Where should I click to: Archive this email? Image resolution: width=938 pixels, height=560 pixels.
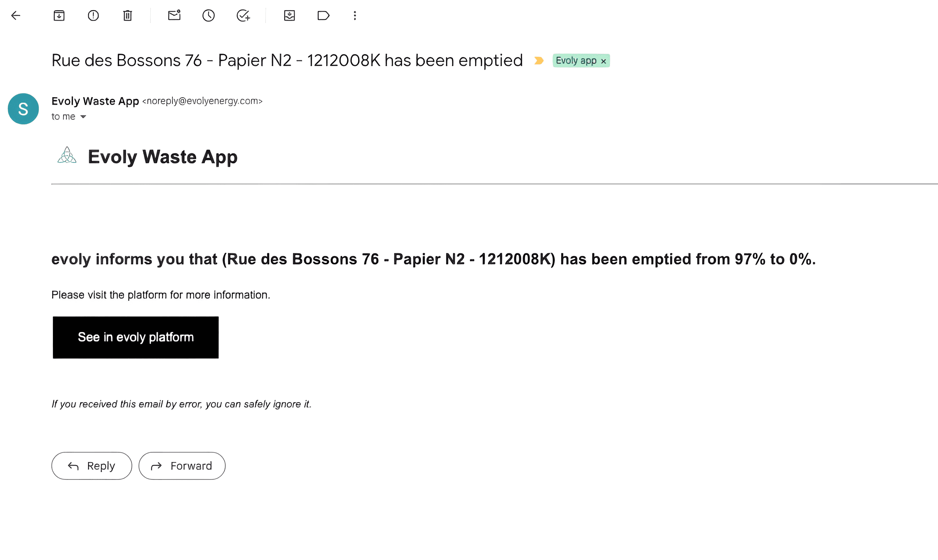click(59, 16)
